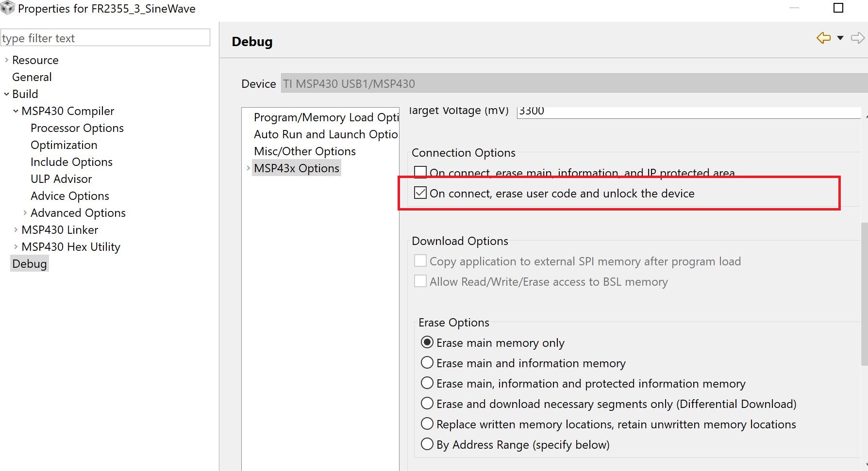Expand Advanced Options under compiler
The image size is (868, 471).
click(25, 213)
